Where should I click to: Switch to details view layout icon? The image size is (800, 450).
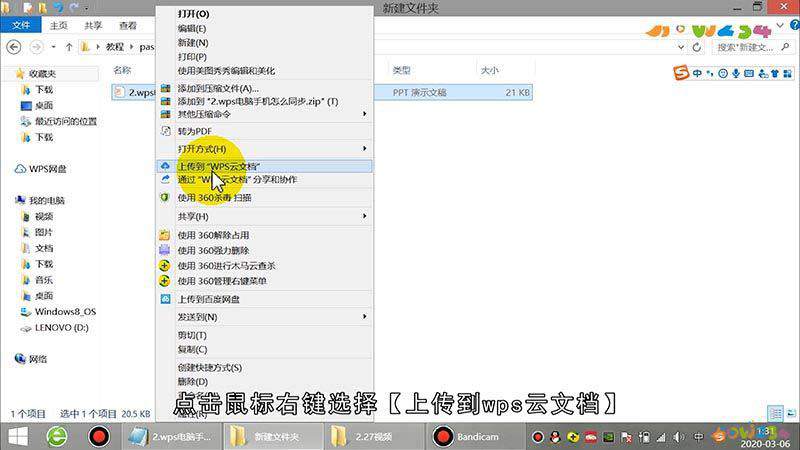[x=776, y=413]
